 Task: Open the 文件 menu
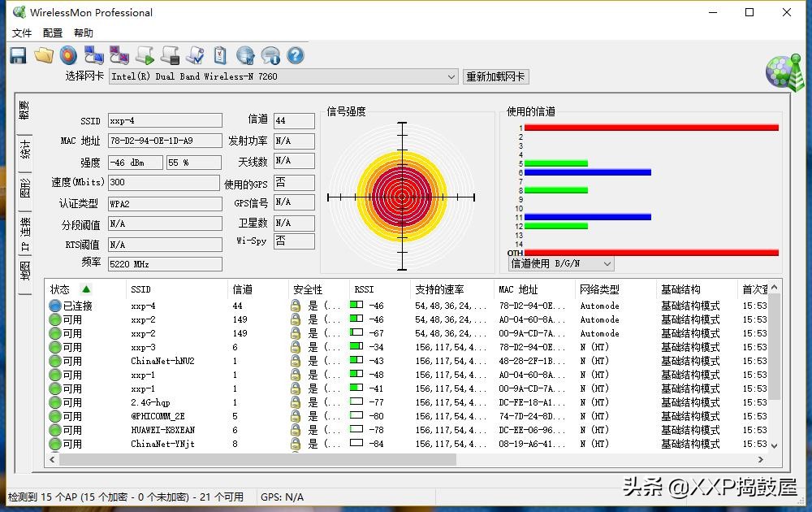coord(21,33)
